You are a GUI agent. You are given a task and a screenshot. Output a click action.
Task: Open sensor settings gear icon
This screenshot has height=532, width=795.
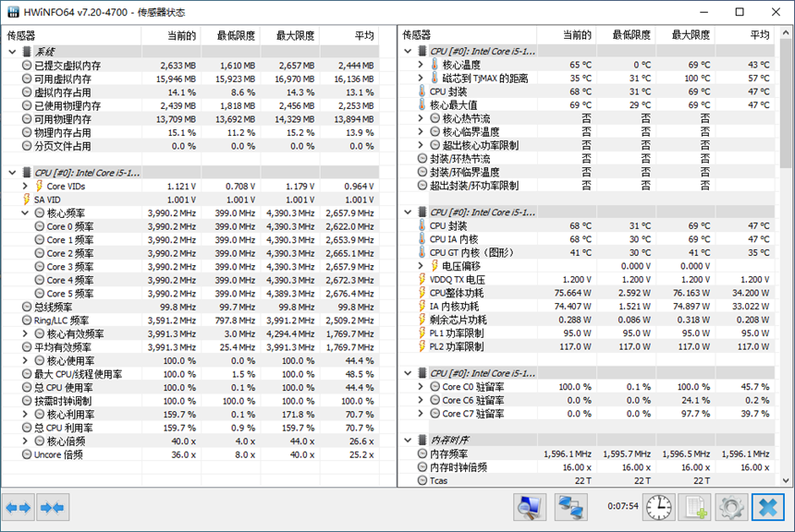click(731, 507)
